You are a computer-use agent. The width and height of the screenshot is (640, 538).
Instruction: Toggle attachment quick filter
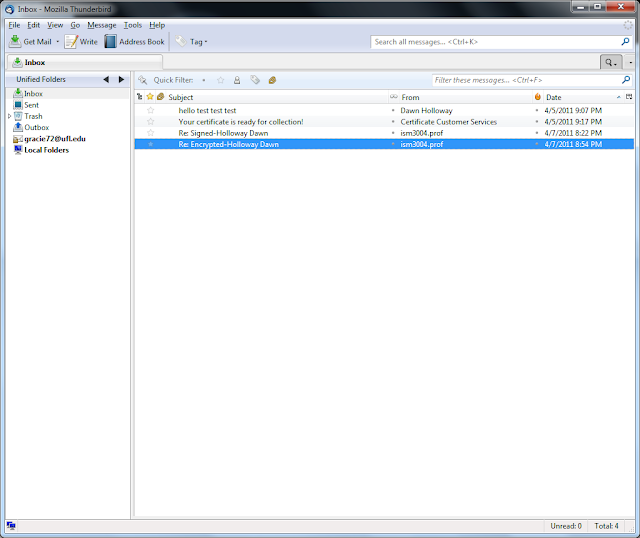coord(272,80)
